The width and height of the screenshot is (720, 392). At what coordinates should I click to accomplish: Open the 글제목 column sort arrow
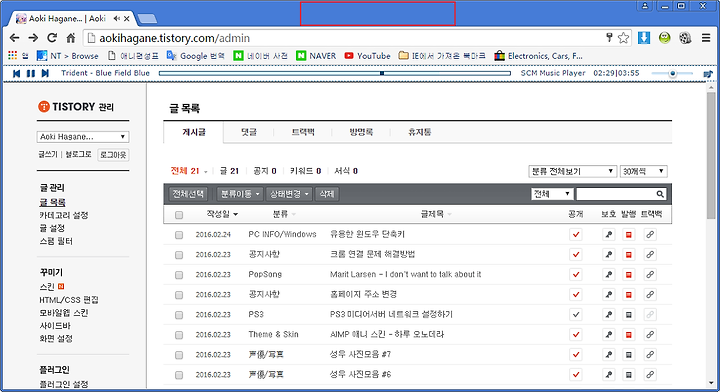(450, 214)
